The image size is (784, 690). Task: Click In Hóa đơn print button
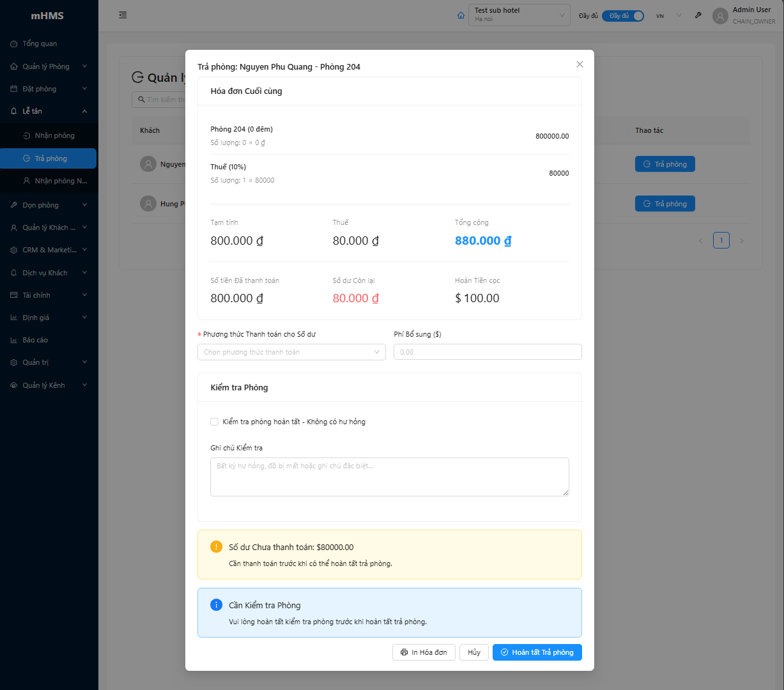click(424, 652)
